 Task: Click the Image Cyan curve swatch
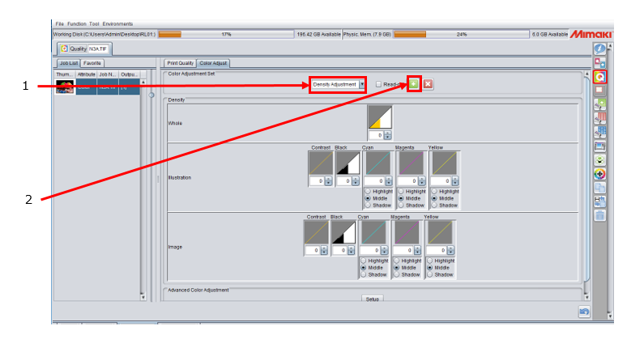(x=373, y=233)
